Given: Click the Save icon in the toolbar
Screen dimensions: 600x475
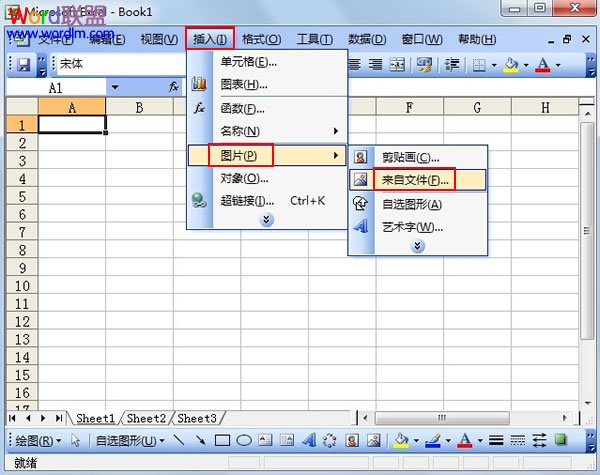Looking at the screenshot, I should click(x=24, y=65).
